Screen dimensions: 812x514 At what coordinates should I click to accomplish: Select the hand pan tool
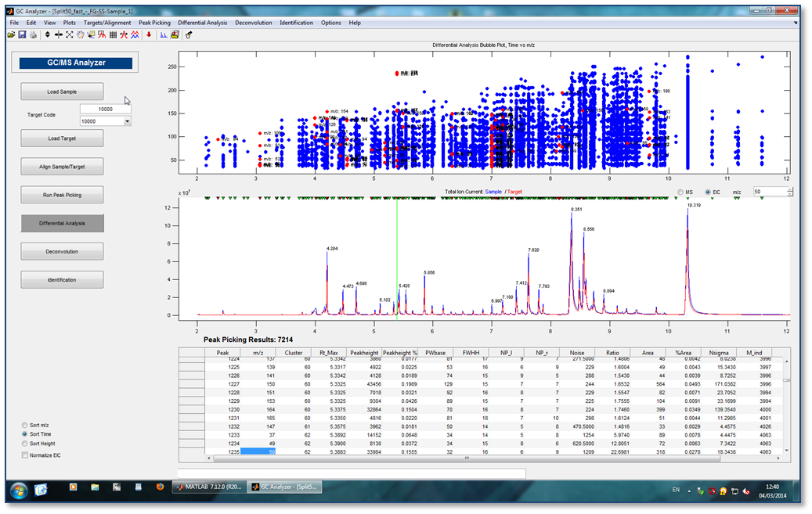(79, 35)
